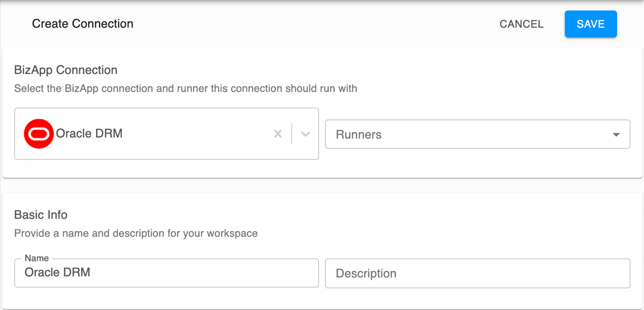
Task: Click the Runners placeholder text
Action: (358, 134)
